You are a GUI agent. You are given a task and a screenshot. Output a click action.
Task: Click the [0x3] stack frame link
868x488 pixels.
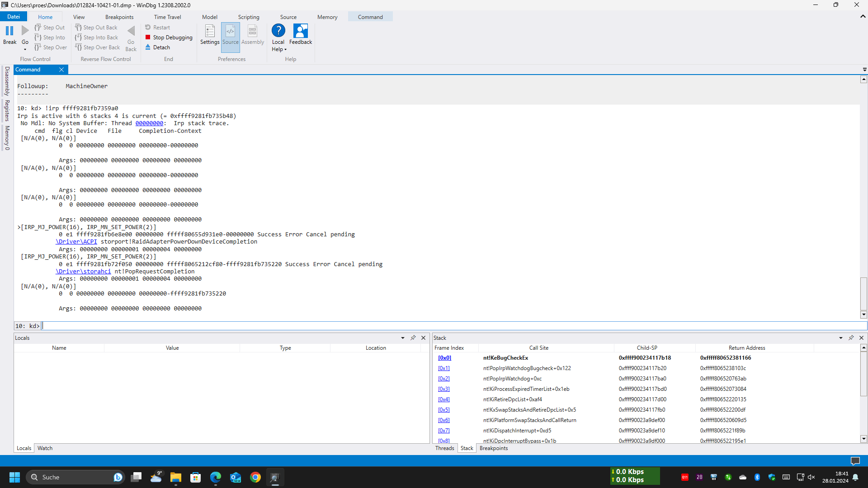(443, 389)
